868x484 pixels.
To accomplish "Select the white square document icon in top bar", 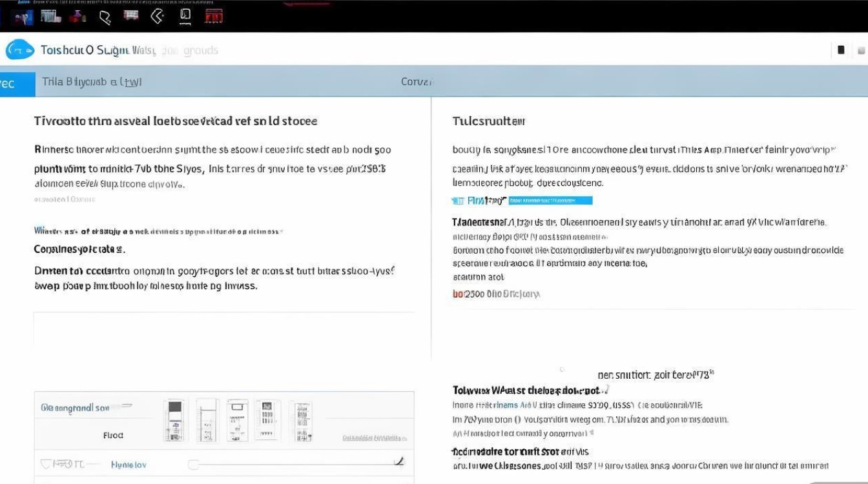I will tap(185, 15).
